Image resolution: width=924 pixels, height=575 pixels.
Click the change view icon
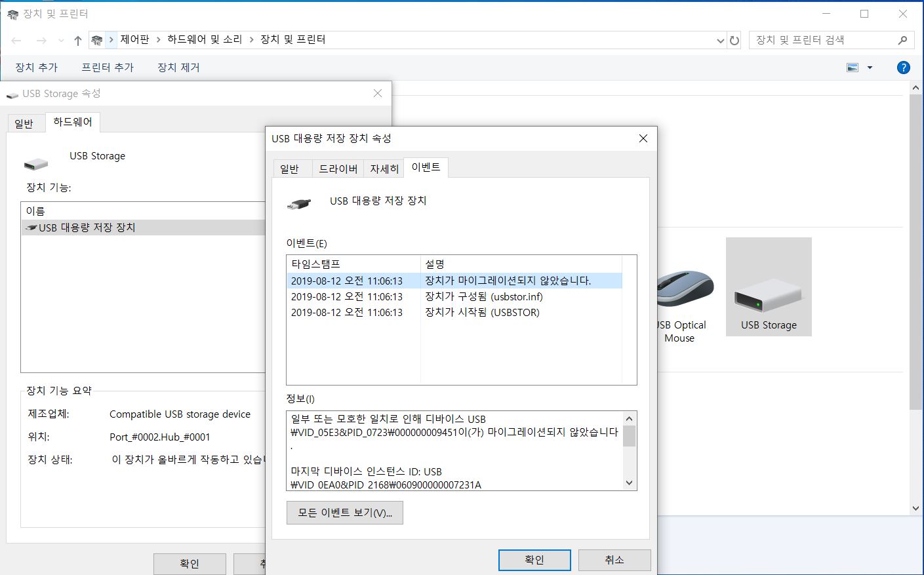[x=853, y=68]
